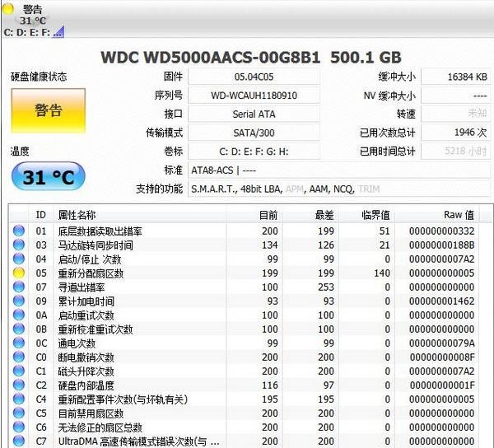
Task: Select the disk tab showing 警告 31 °C
Action: click(x=34, y=20)
